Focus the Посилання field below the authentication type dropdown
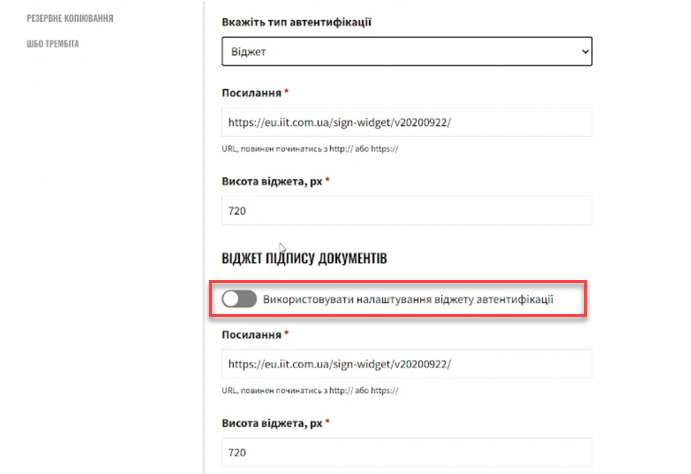This screenshot has height=474, width=691. [406, 123]
